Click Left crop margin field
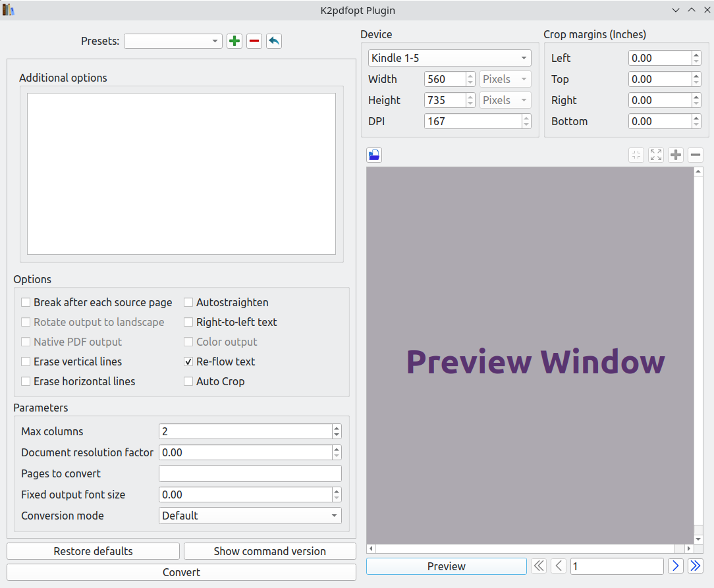 tap(660, 58)
